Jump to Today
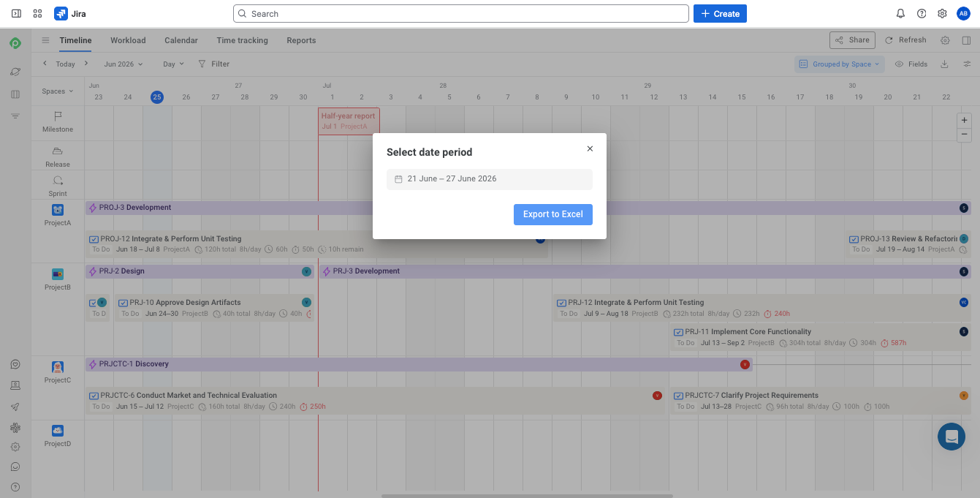This screenshot has height=498, width=980. pyautogui.click(x=66, y=64)
